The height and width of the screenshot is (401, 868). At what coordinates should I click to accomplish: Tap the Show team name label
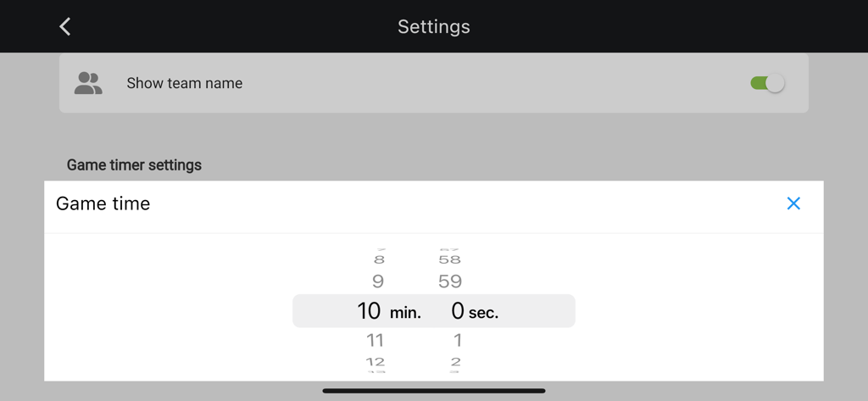pos(184,83)
